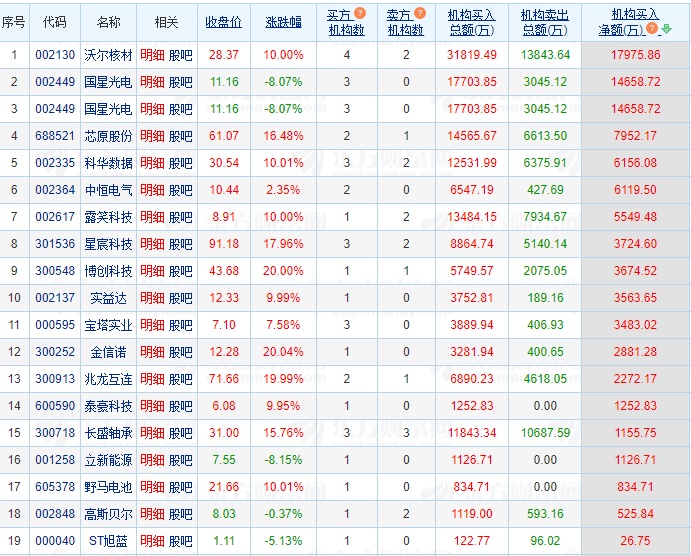Viewport: 691px width, 556px height.
Task: Sort by 机构买入净额(万) header text
Action: click(x=628, y=22)
